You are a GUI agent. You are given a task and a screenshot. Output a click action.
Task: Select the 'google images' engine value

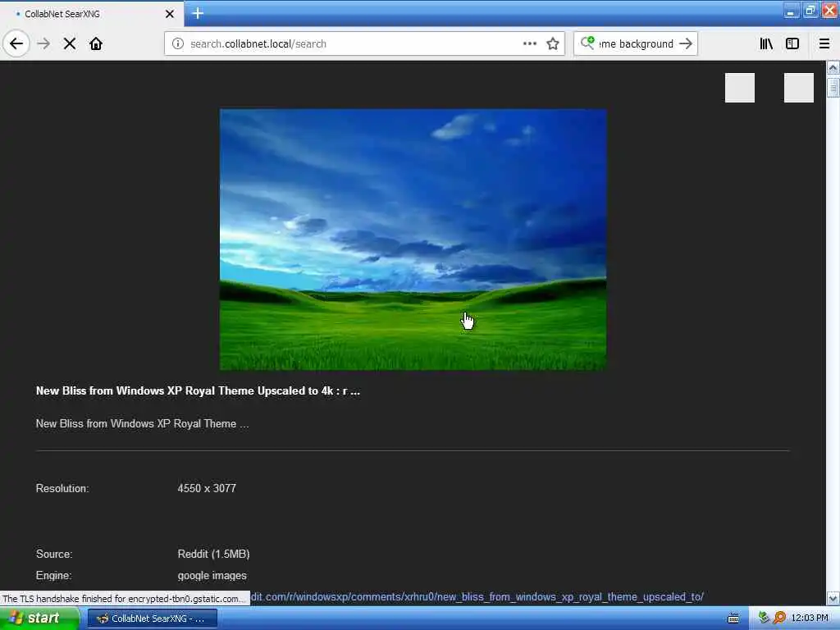[212, 576]
